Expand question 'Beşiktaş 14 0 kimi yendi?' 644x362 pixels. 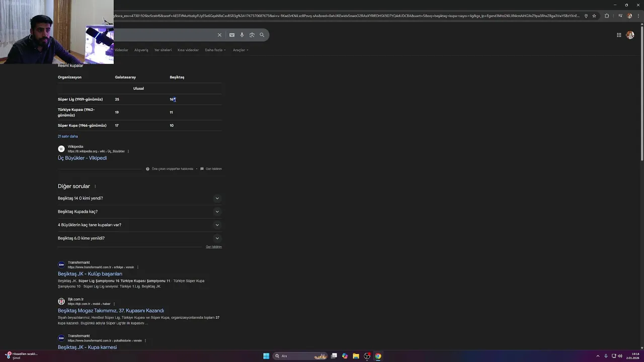point(139,198)
